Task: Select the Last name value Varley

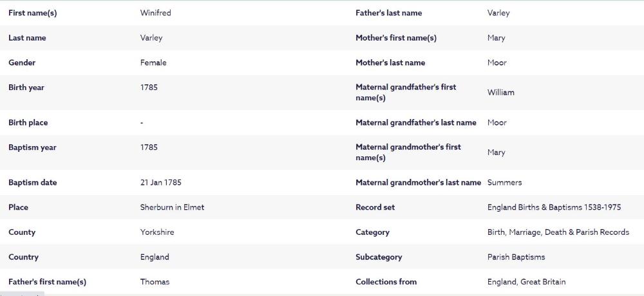Action: [151, 38]
